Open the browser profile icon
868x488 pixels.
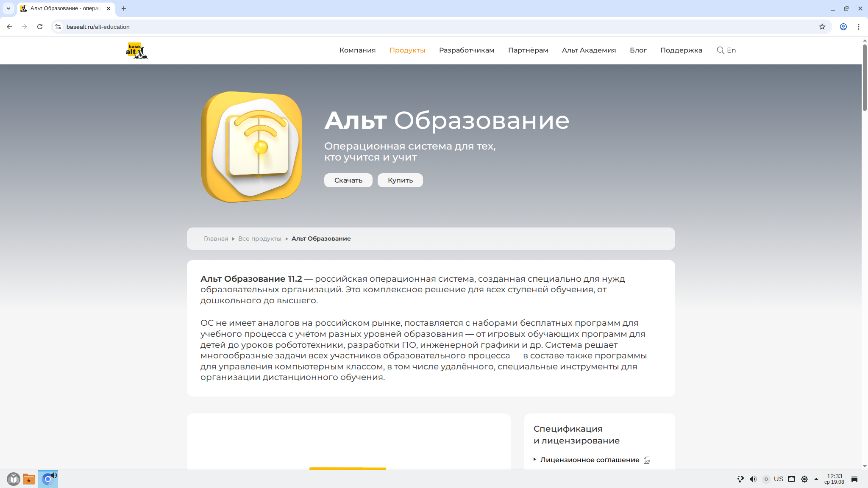843,27
